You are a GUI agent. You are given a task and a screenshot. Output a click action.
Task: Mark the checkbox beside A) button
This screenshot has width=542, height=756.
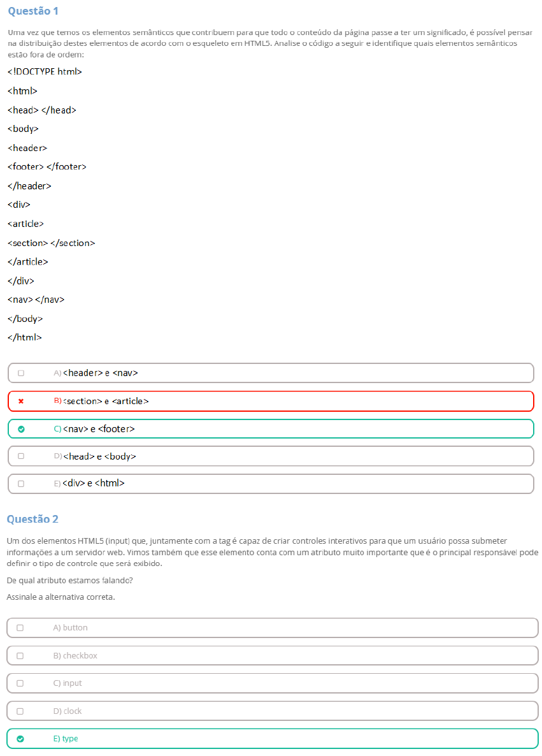(x=20, y=628)
